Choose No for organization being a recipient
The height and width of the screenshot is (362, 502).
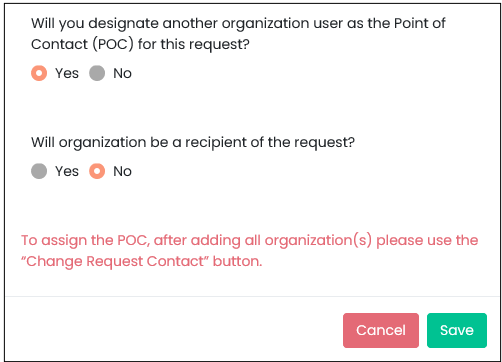(97, 171)
